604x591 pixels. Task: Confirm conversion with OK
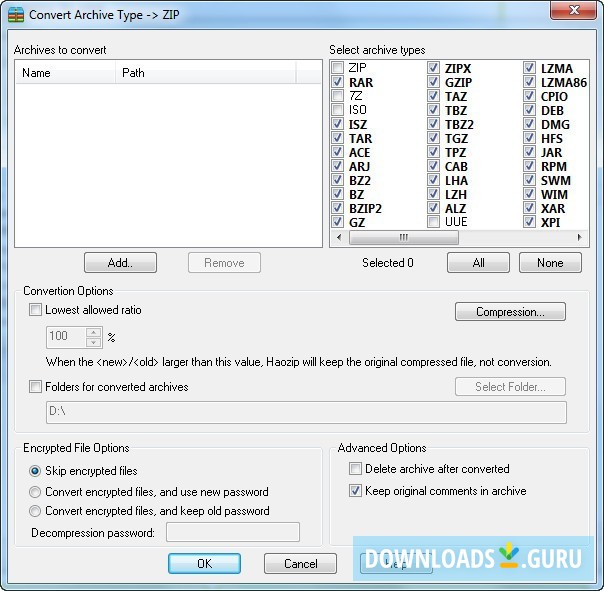pyautogui.click(x=204, y=564)
